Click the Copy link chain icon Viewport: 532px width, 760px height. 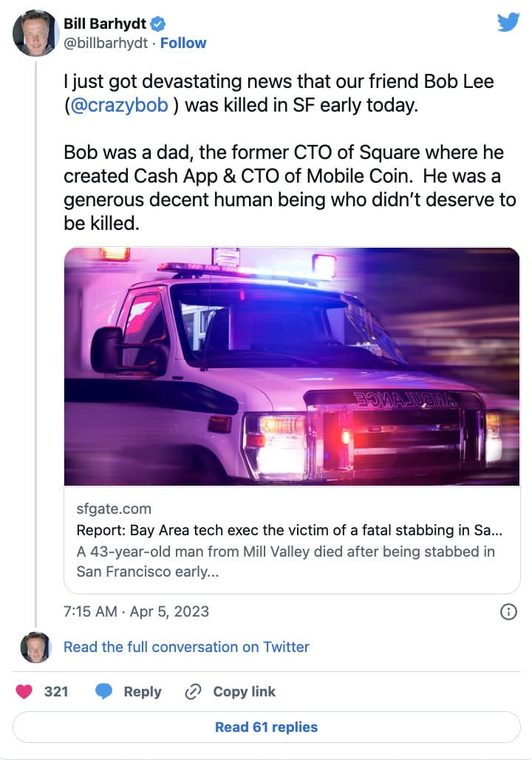(x=193, y=691)
